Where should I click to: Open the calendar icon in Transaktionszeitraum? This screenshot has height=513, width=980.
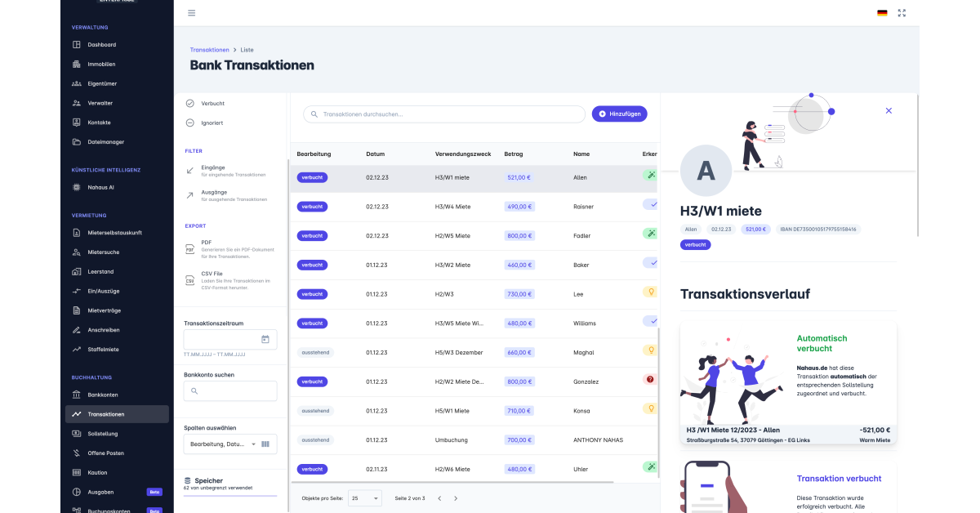[265, 339]
